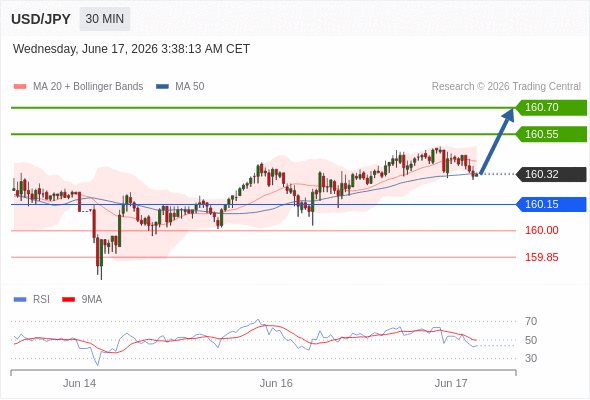The image size is (590, 400).
Task: Click the 159.85 support level label
Action: 541,257
